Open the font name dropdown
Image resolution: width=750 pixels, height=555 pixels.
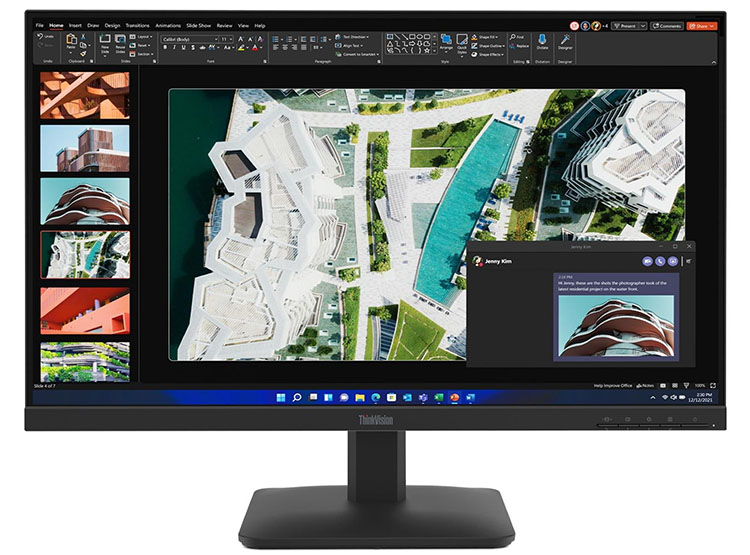[216, 39]
